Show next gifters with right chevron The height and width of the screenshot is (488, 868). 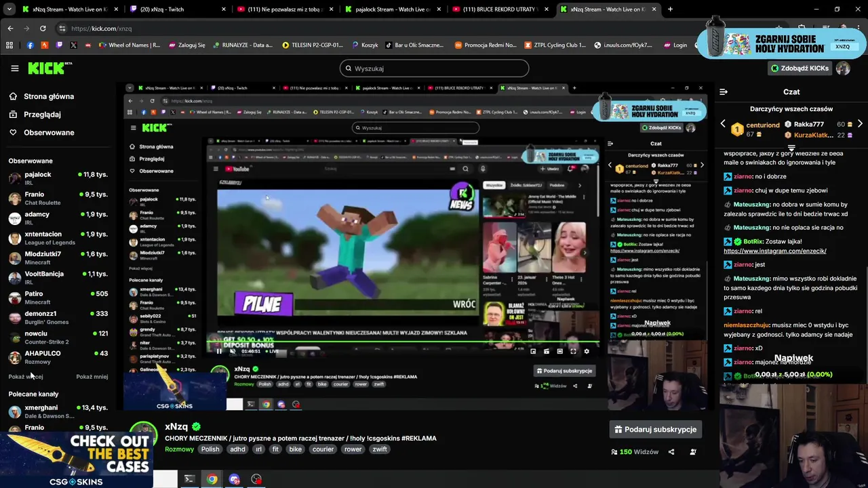[860, 124]
